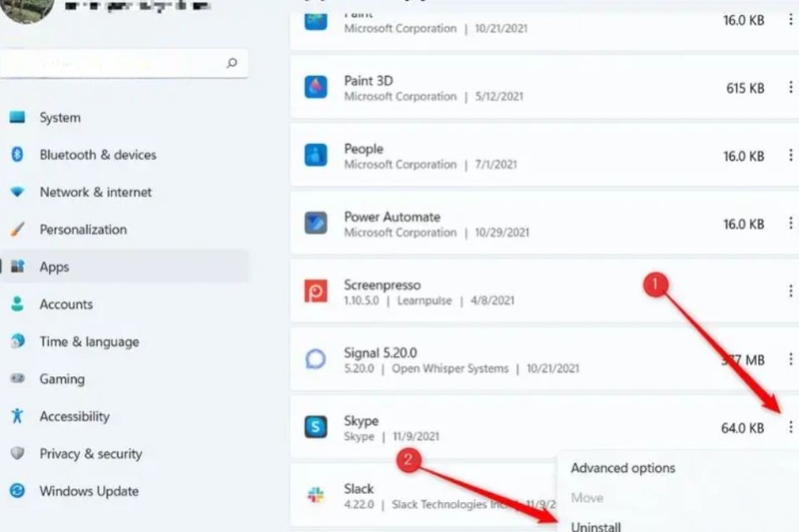Image resolution: width=799 pixels, height=532 pixels.
Task: Click the Personalization paintbrush icon
Action: point(17,230)
